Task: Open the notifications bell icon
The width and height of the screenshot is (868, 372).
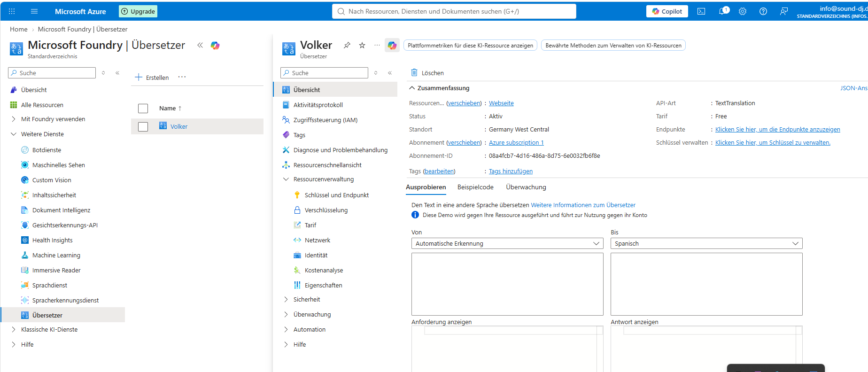Action: coord(723,11)
